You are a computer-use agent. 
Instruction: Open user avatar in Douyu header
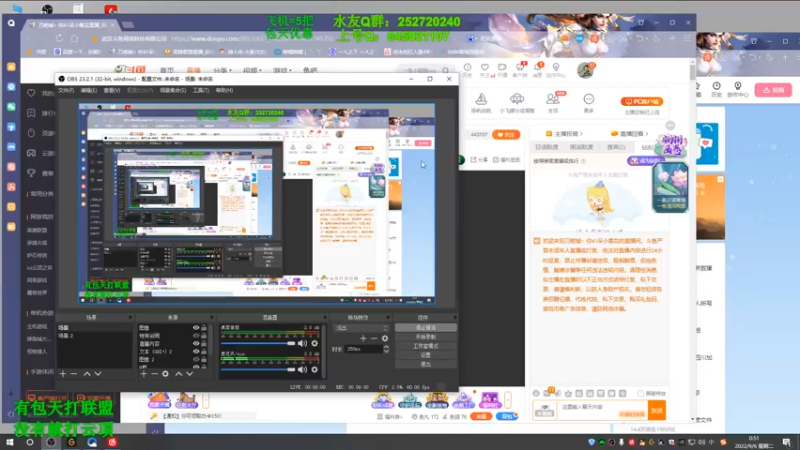tap(585, 70)
